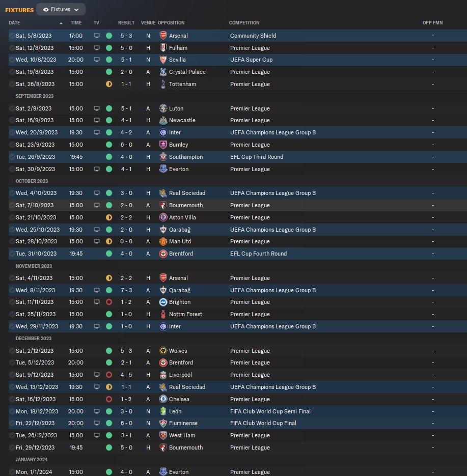Click the Luton club badge

click(163, 108)
